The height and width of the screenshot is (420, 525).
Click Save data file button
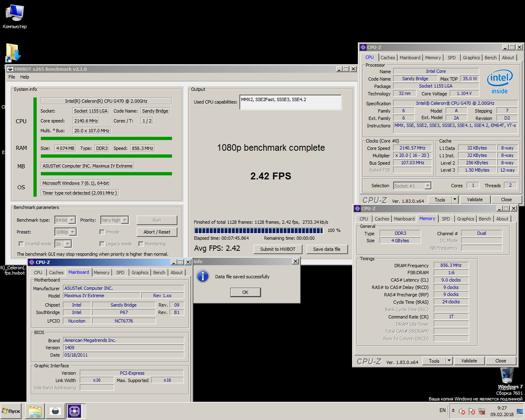327,249
